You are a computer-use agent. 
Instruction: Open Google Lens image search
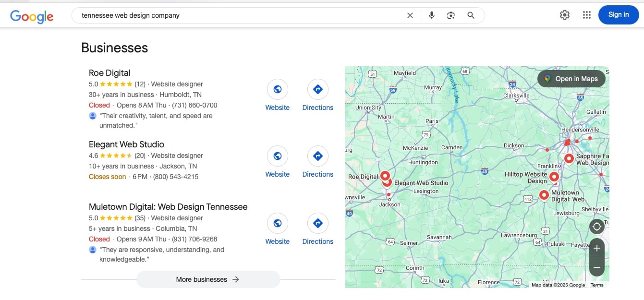(450, 15)
